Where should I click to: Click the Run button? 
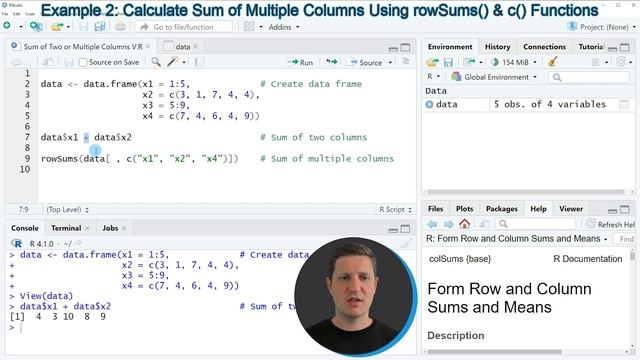coord(300,62)
